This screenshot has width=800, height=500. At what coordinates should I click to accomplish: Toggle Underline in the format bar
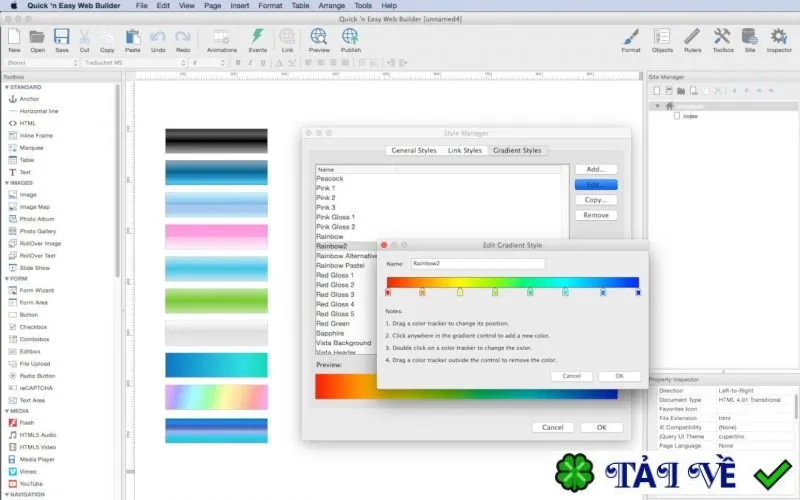pos(263,63)
